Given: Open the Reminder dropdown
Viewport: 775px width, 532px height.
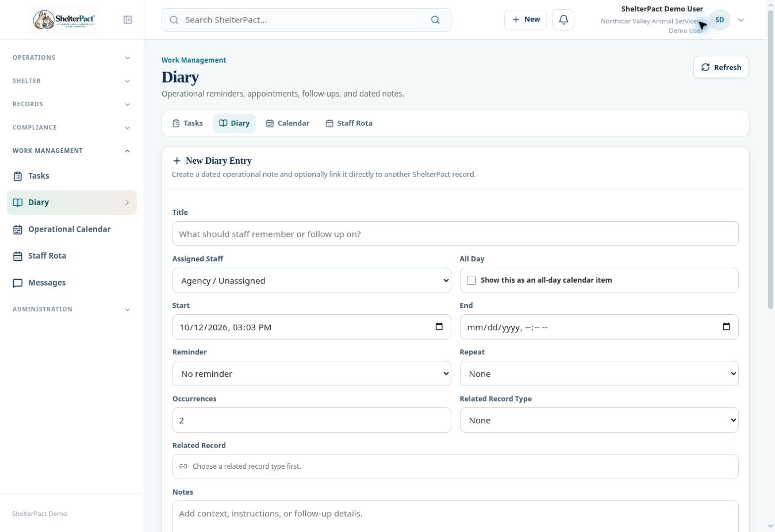Looking at the screenshot, I should click(x=312, y=373).
